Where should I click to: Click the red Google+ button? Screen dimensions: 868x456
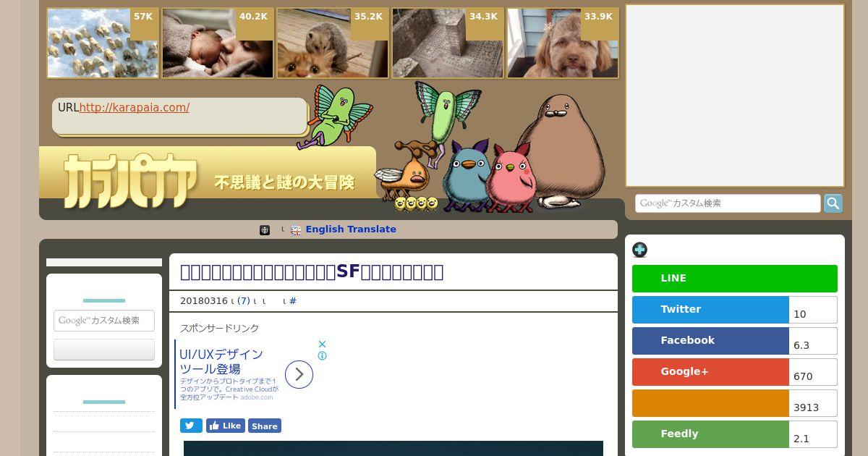click(710, 372)
